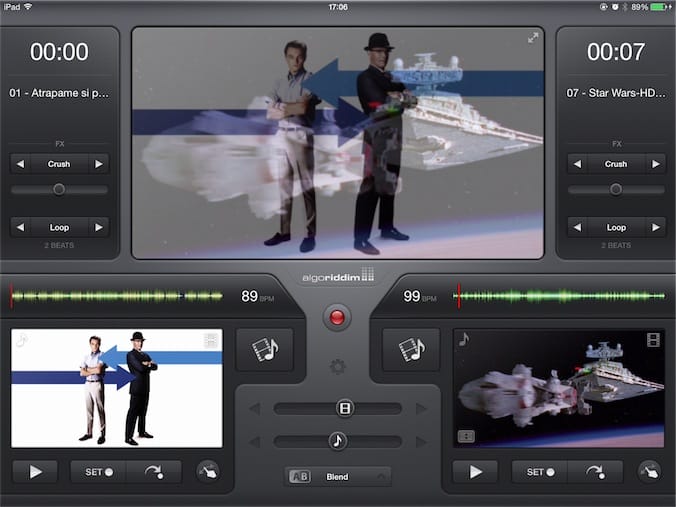Set cue point on left deck
The height and width of the screenshot is (507, 676).
coord(97,472)
